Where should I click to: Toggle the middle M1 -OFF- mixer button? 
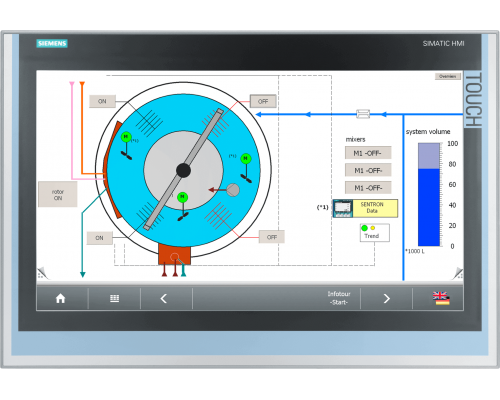pos(368,170)
